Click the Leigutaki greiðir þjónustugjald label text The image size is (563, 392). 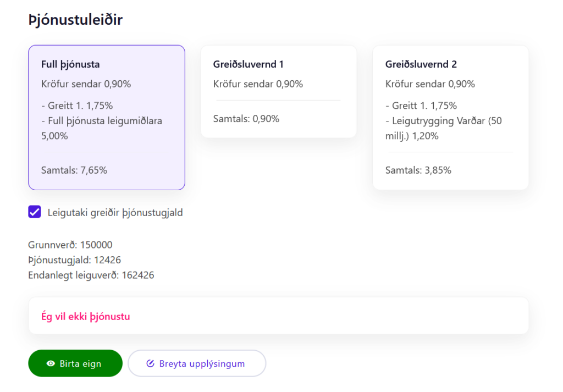point(115,213)
